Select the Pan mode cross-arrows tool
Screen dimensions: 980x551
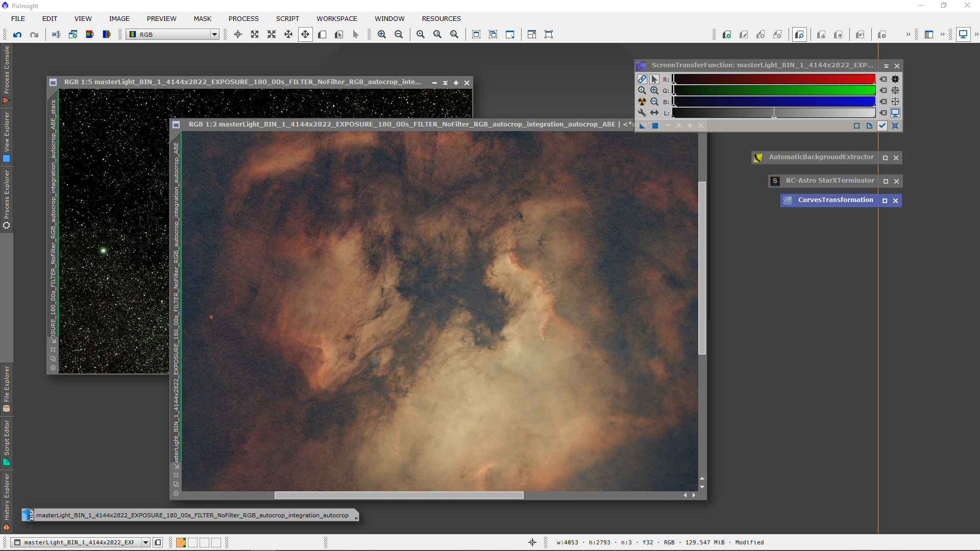(305, 34)
